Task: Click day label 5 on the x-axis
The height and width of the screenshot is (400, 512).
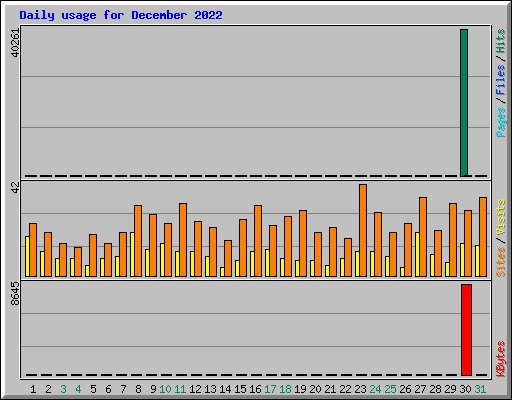Action: (93, 389)
